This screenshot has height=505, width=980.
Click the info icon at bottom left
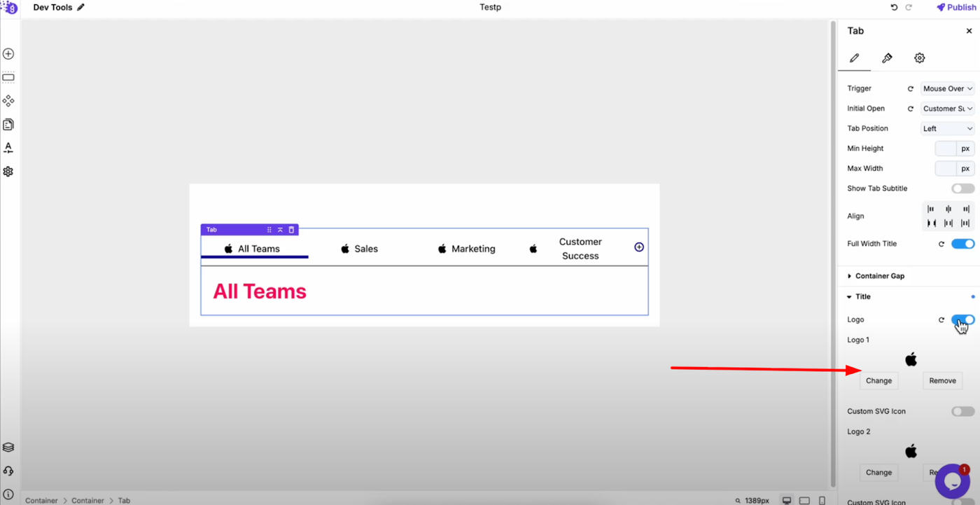click(x=8, y=494)
